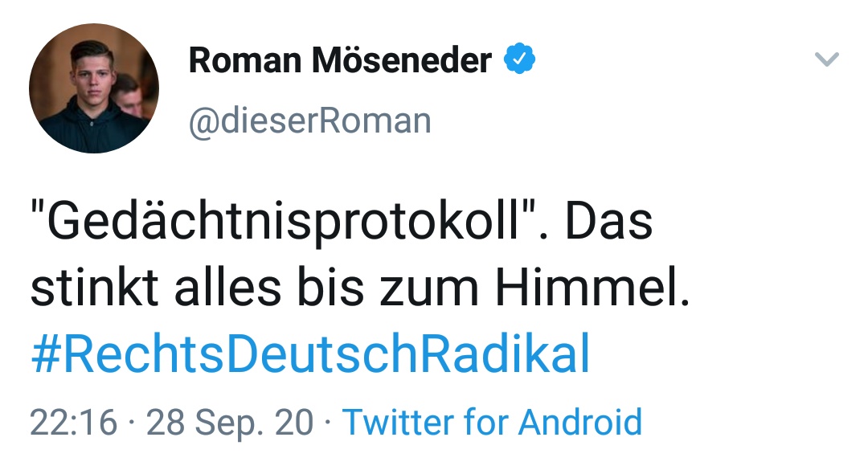Open Roman Möseneder's profile picture
The image size is (868, 470).
[94, 88]
